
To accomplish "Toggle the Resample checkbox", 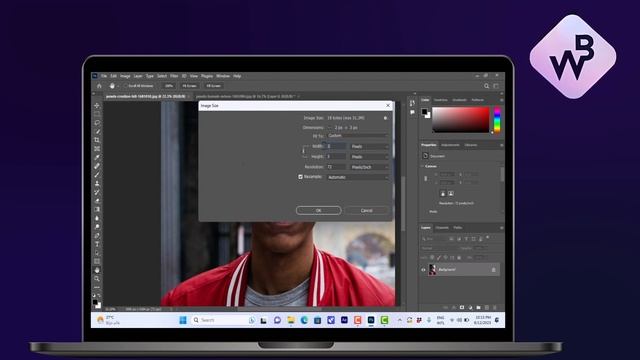I will point(300,177).
